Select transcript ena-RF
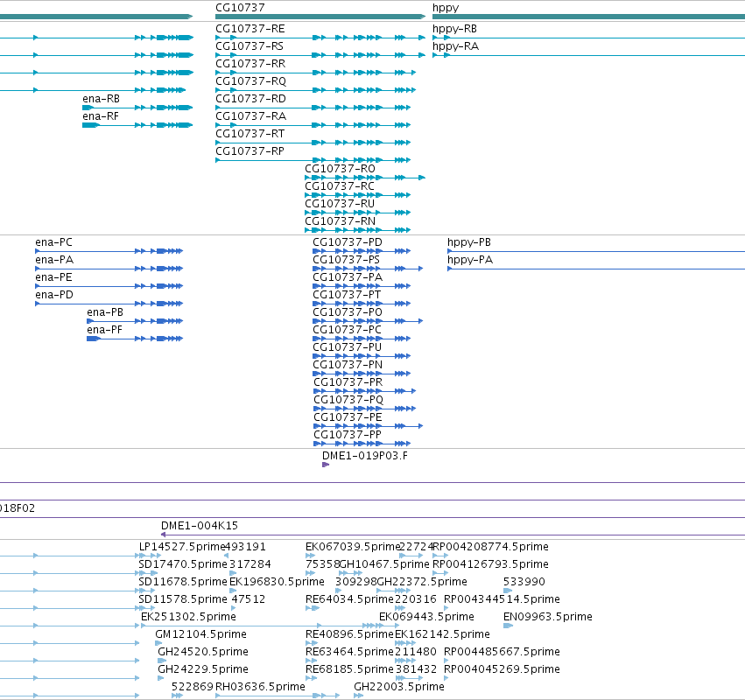745x700 pixels. click(x=101, y=116)
